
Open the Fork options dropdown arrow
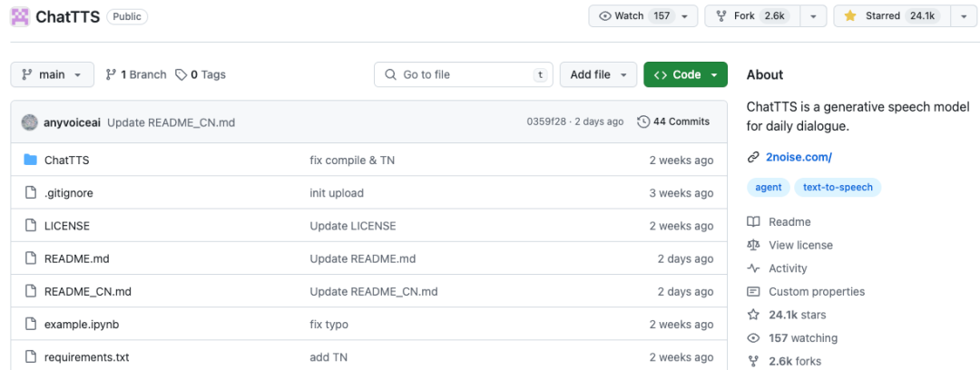tap(812, 16)
